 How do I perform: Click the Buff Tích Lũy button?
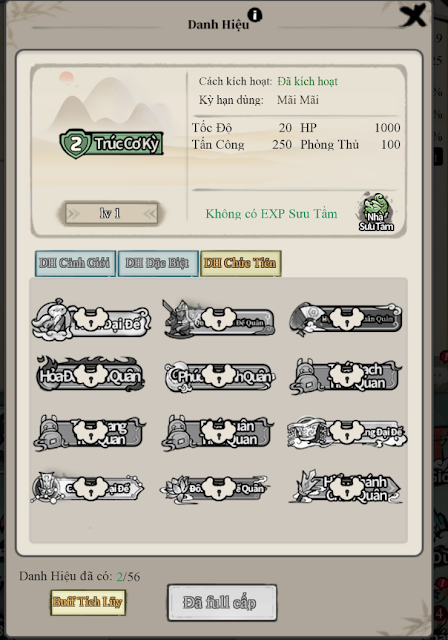tap(88, 602)
